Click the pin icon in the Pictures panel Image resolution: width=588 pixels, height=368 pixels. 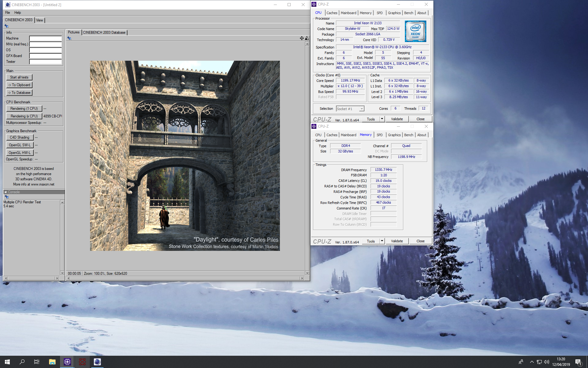click(x=69, y=38)
